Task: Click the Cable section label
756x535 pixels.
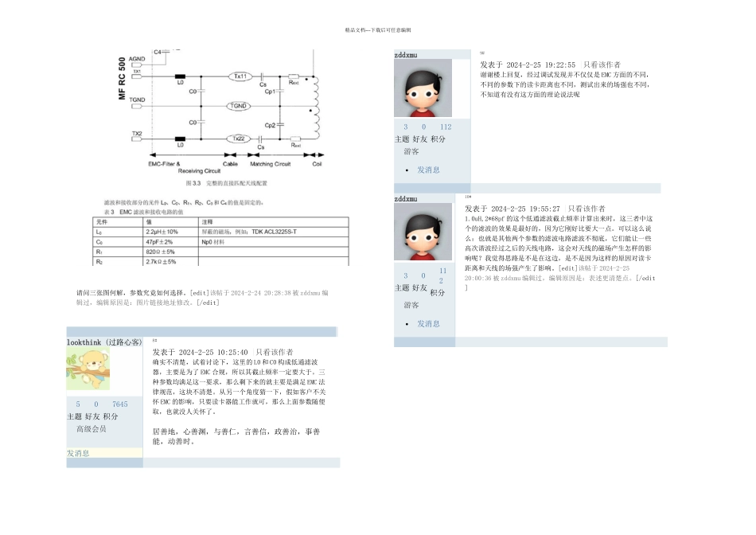Action: [x=230, y=164]
